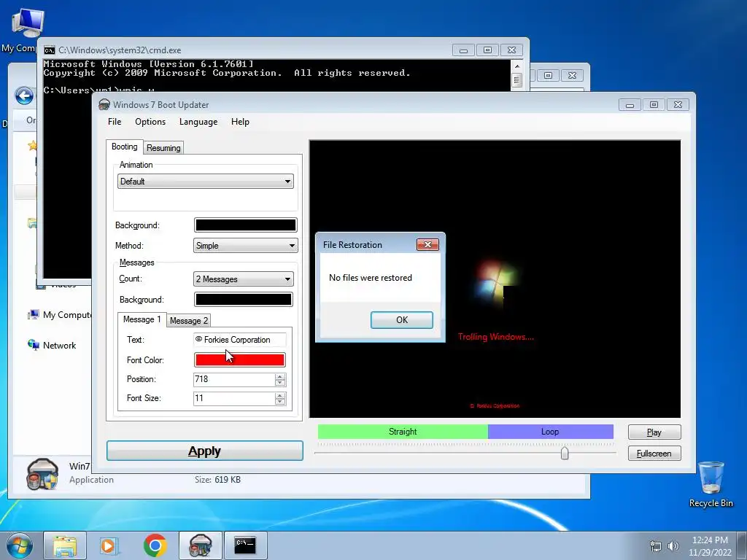Minimize the cmd.exe window
The width and height of the screenshot is (747, 560).
point(463,50)
